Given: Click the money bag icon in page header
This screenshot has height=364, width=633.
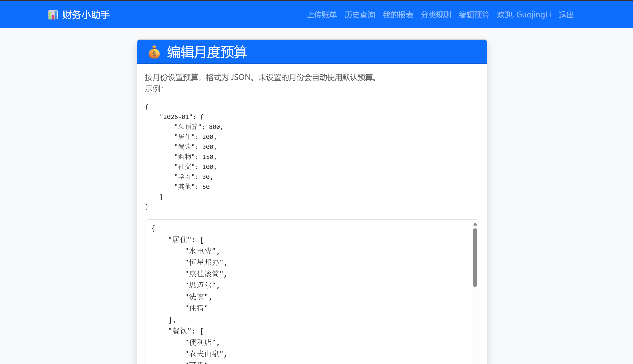Looking at the screenshot, I should [154, 53].
